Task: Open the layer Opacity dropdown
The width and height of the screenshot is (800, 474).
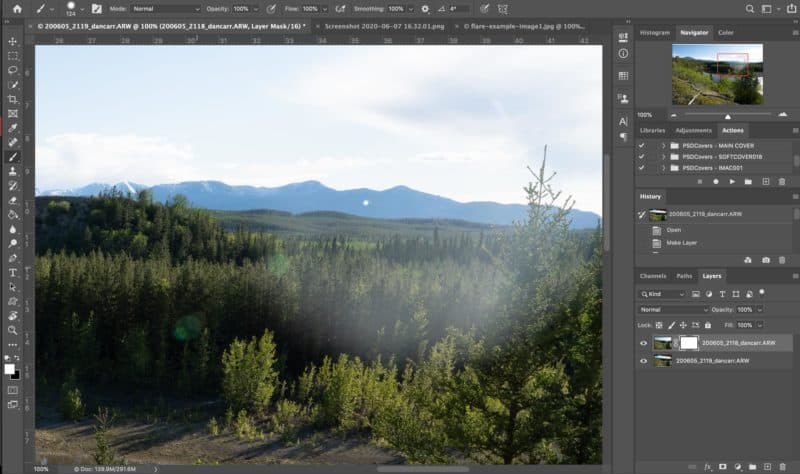Action: pyautogui.click(x=760, y=310)
